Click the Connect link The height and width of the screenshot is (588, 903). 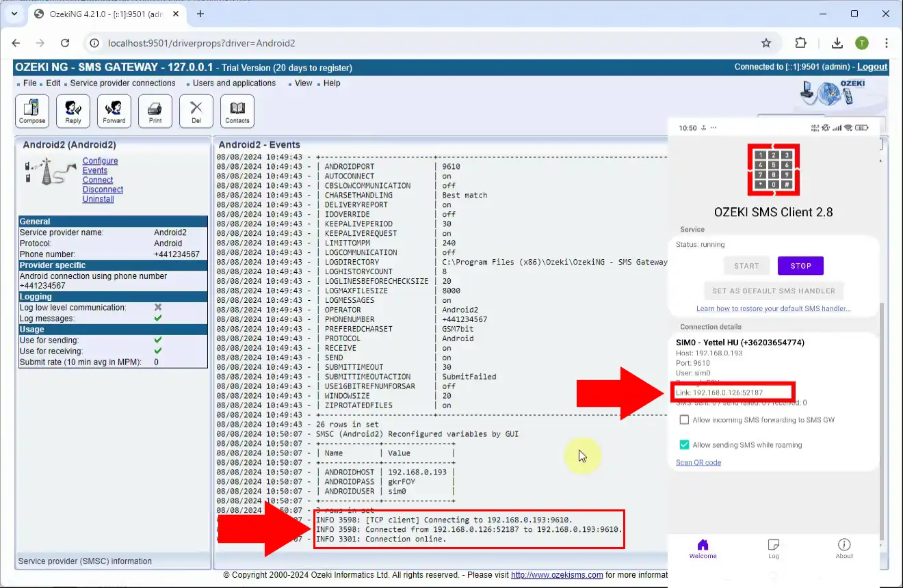coord(98,181)
